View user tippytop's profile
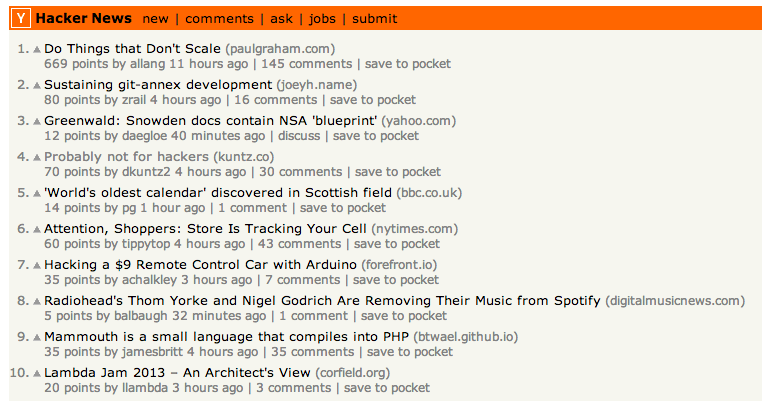This screenshot has height=401, width=762. click(x=146, y=244)
